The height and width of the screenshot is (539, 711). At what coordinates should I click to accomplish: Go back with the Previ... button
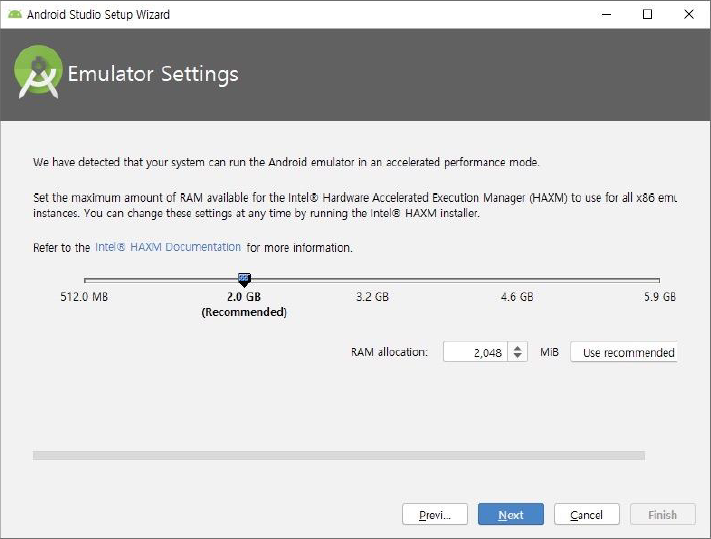(434, 514)
